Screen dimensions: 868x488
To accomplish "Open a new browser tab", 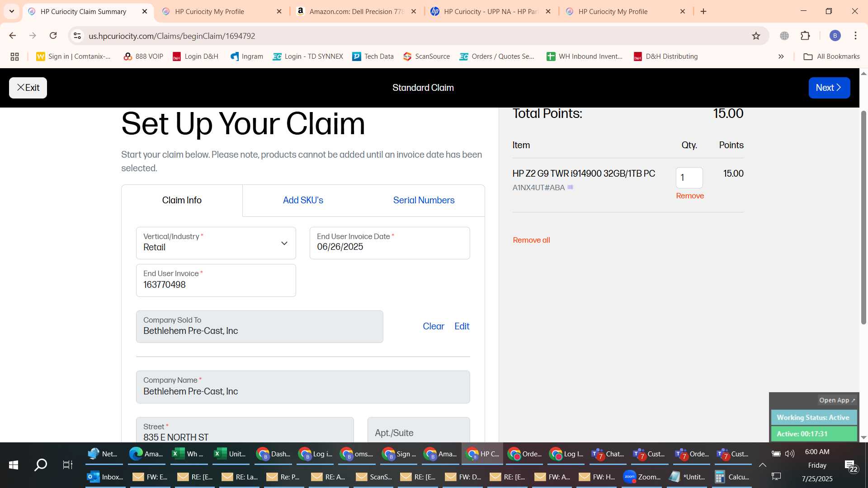I will [703, 11].
